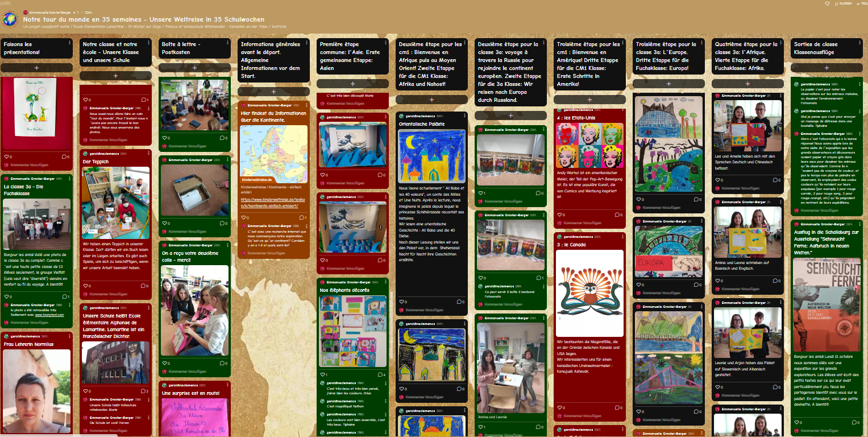The height and width of the screenshot is (437, 868).
Task: Open options menu of 'Notre classe et notre école' column
Action: pyautogui.click(x=148, y=43)
